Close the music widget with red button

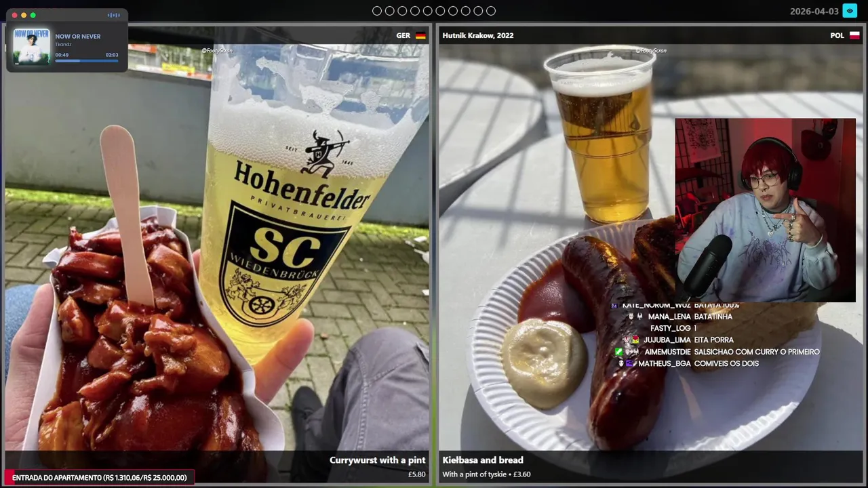coord(15,15)
